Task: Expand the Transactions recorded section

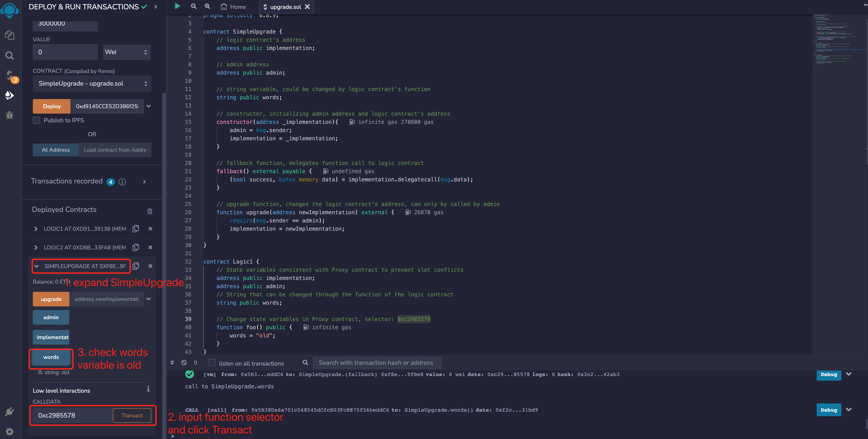Action: click(x=144, y=182)
